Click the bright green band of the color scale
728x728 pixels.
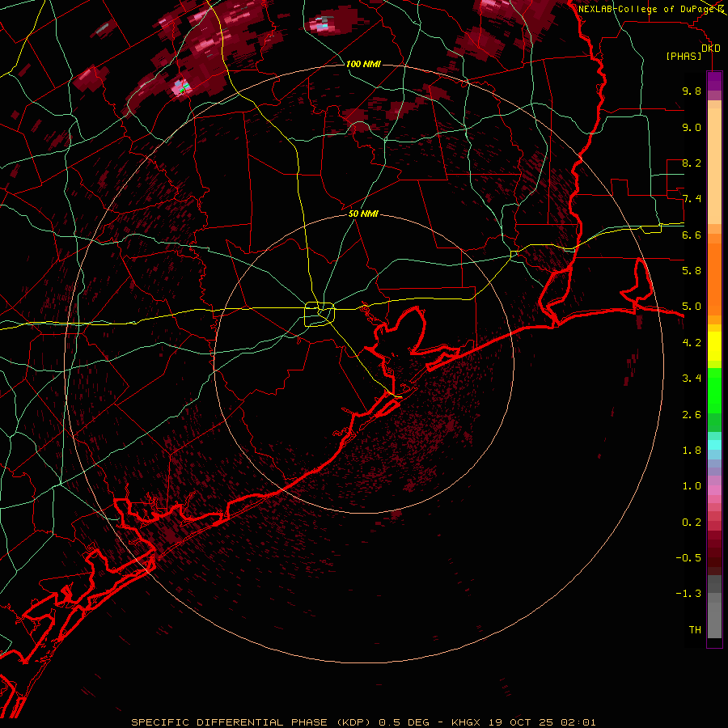click(714, 390)
